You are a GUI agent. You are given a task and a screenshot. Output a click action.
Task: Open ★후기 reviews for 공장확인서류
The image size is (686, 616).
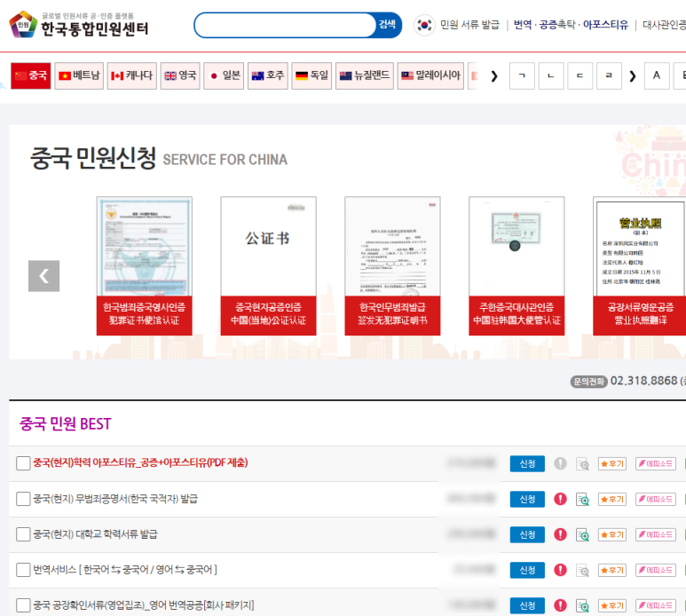pos(612,606)
